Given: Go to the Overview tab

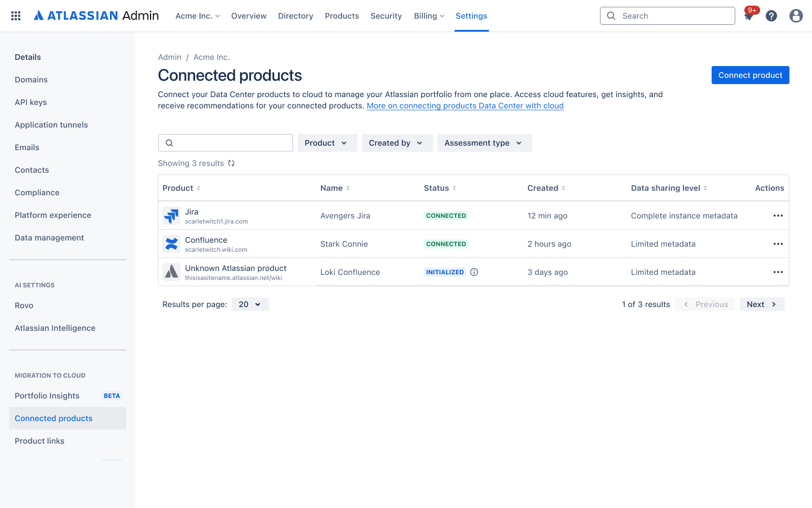Looking at the screenshot, I should coord(249,16).
